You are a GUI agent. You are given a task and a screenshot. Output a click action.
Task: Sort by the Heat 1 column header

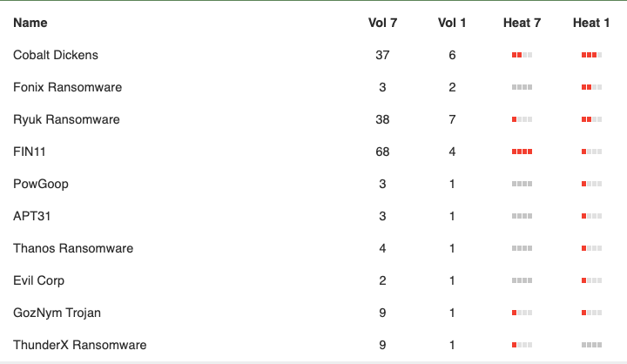point(591,23)
